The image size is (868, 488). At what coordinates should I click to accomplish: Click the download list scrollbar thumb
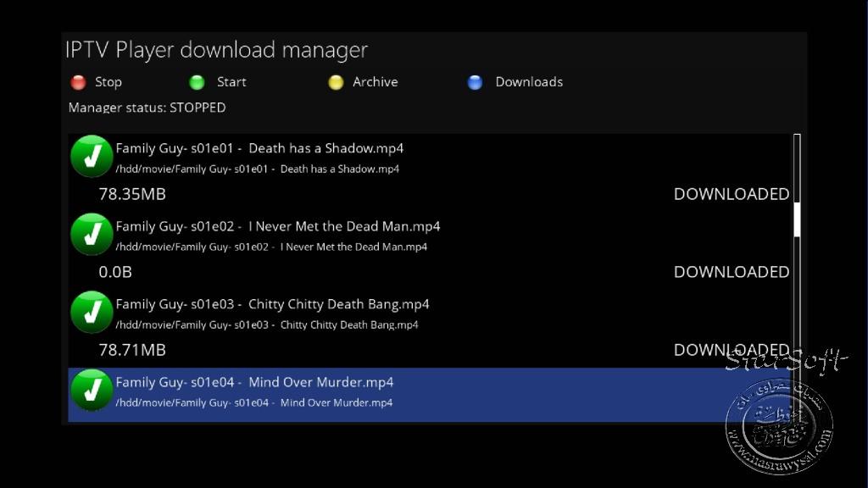point(797,219)
